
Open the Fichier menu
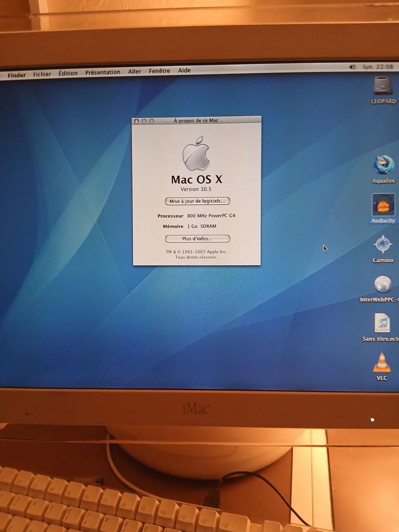[42, 74]
